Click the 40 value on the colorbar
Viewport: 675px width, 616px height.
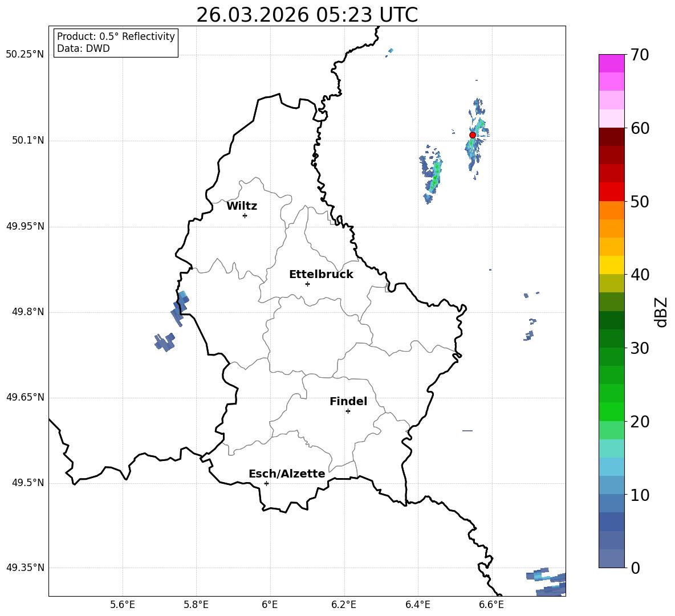pyautogui.click(x=640, y=275)
